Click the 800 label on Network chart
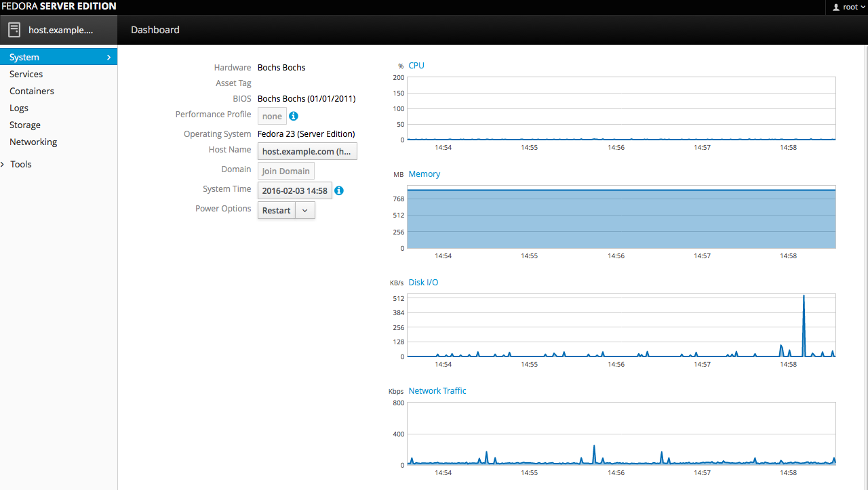The image size is (868, 490). point(398,403)
